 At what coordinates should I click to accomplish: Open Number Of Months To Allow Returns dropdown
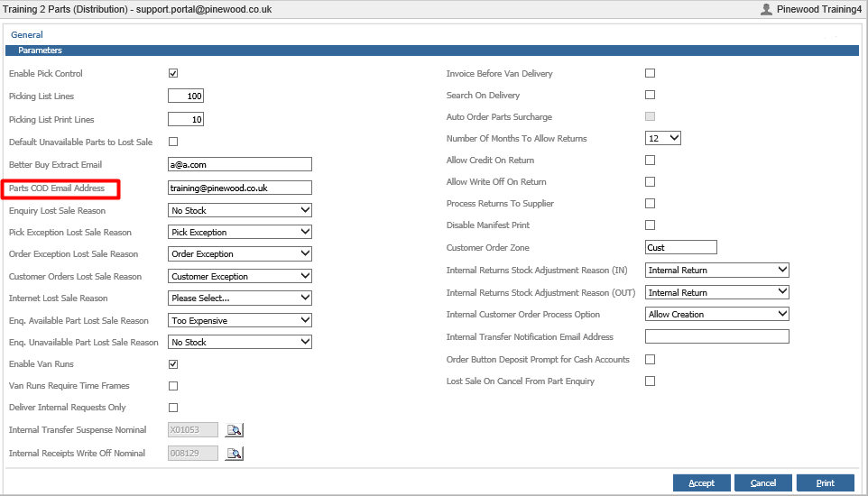662,138
